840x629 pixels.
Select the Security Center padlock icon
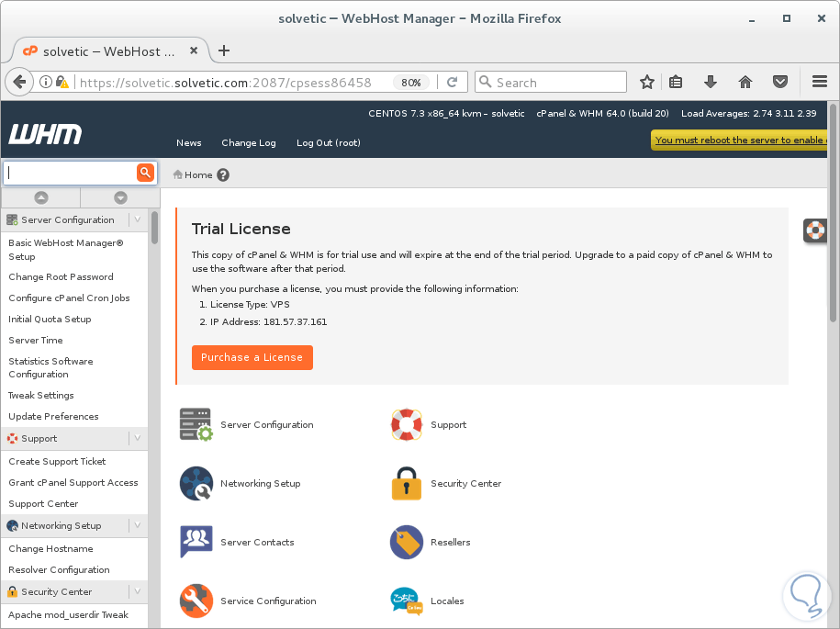point(406,483)
